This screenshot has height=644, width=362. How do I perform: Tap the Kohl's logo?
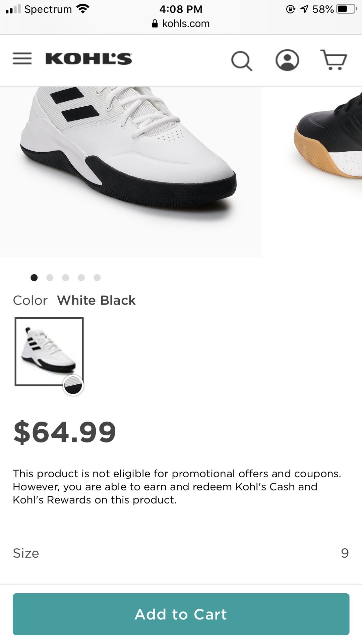click(x=88, y=59)
